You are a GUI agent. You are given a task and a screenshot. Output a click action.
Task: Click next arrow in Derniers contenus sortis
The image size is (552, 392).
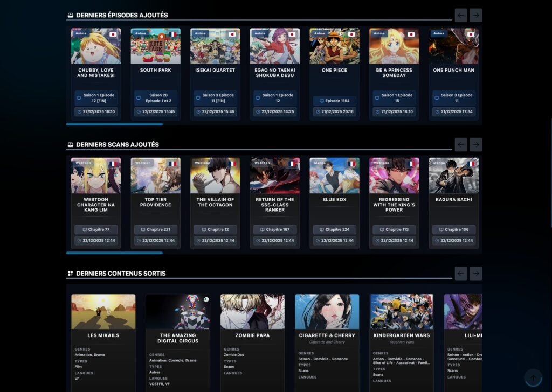click(475, 274)
